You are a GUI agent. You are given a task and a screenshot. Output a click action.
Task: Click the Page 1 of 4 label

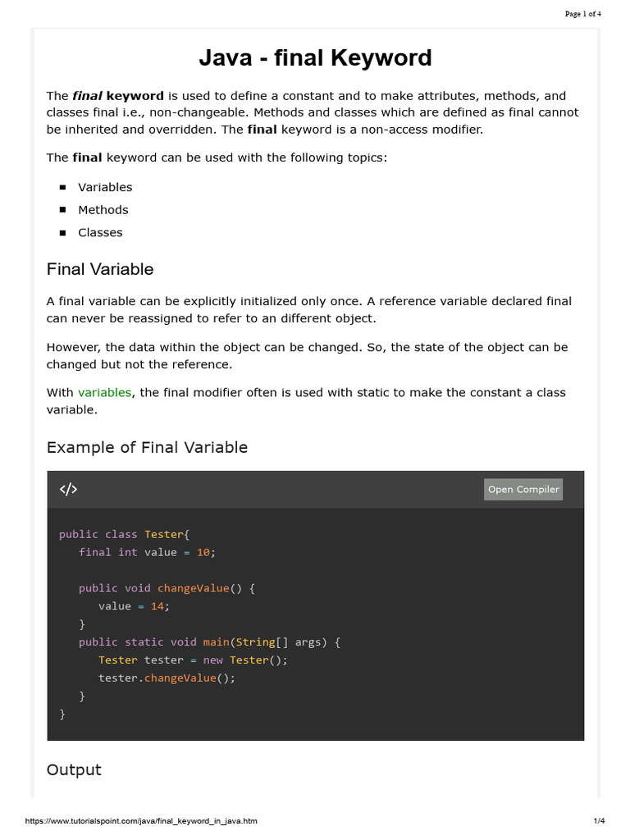click(583, 13)
